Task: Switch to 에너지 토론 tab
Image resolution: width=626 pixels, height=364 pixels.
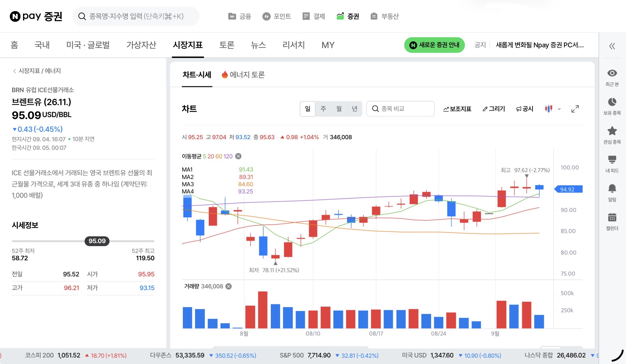Action: pyautogui.click(x=243, y=75)
